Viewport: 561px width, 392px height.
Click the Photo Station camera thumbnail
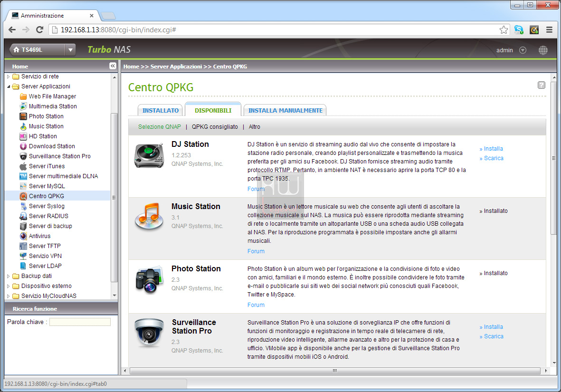tap(149, 280)
